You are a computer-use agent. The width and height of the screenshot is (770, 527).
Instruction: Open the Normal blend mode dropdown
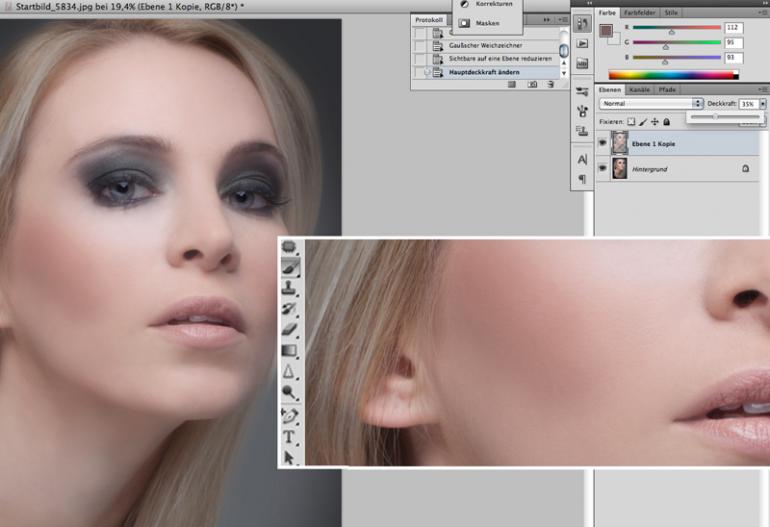[x=651, y=104]
